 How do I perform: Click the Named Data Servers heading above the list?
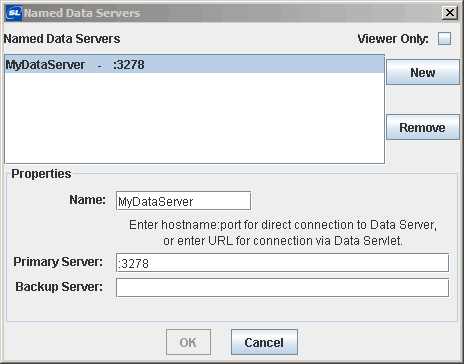coord(62,39)
